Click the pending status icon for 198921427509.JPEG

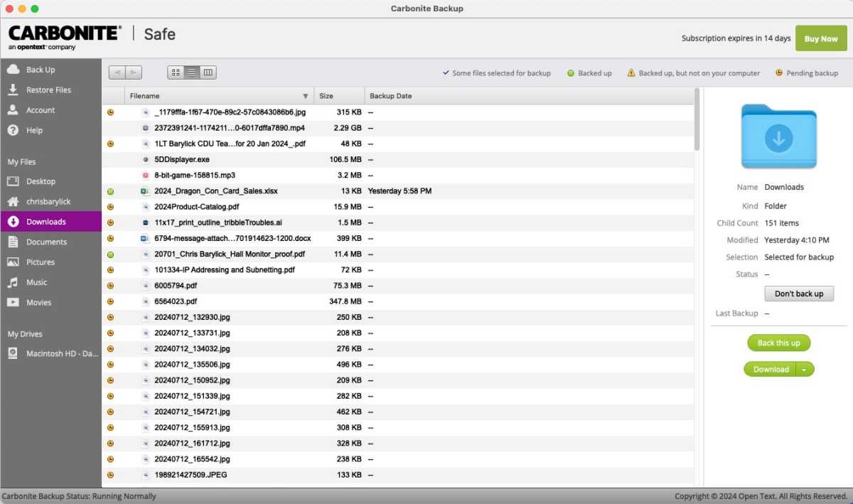(x=110, y=475)
